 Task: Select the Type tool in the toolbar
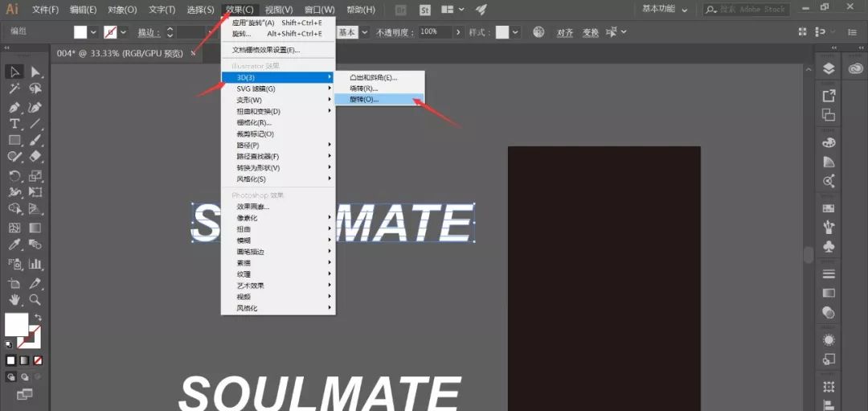click(14, 123)
